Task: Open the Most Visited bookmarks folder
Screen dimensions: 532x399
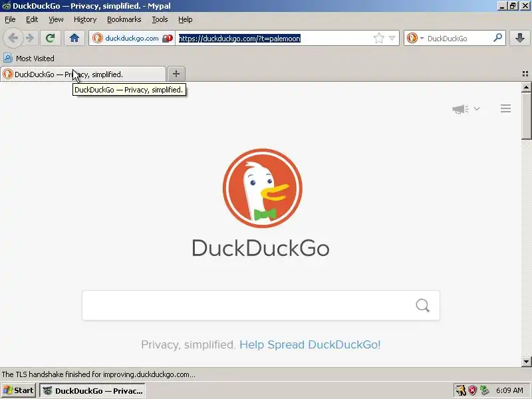Action: coord(29,59)
